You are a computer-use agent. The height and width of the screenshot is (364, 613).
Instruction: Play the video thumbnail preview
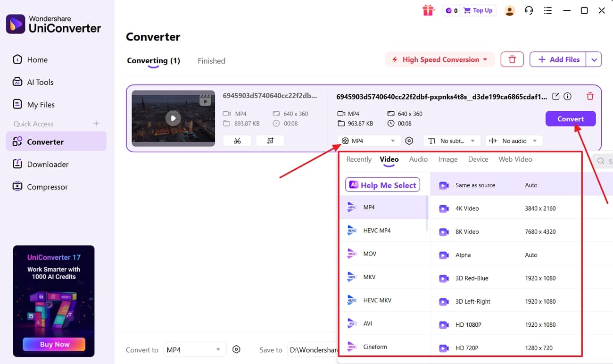click(x=173, y=118)
